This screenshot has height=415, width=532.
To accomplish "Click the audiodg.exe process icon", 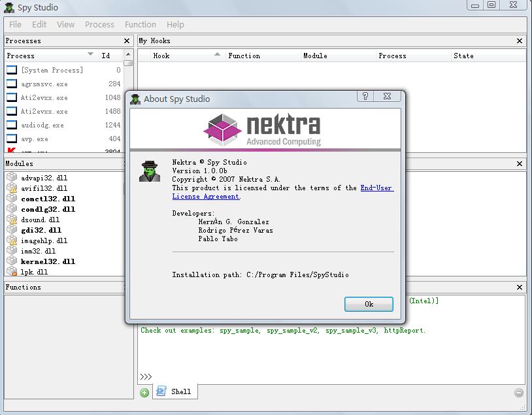I will click(x=12, y=125).
